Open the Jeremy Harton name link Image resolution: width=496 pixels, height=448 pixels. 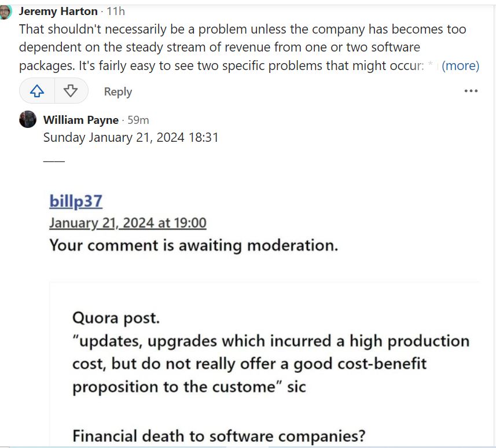58,12
